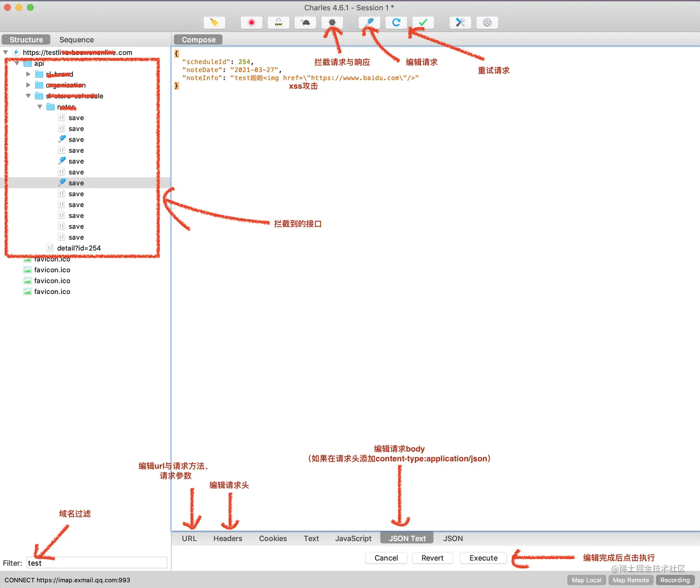Open the Headers tab
700x588 pixels.
coord(228,538)
